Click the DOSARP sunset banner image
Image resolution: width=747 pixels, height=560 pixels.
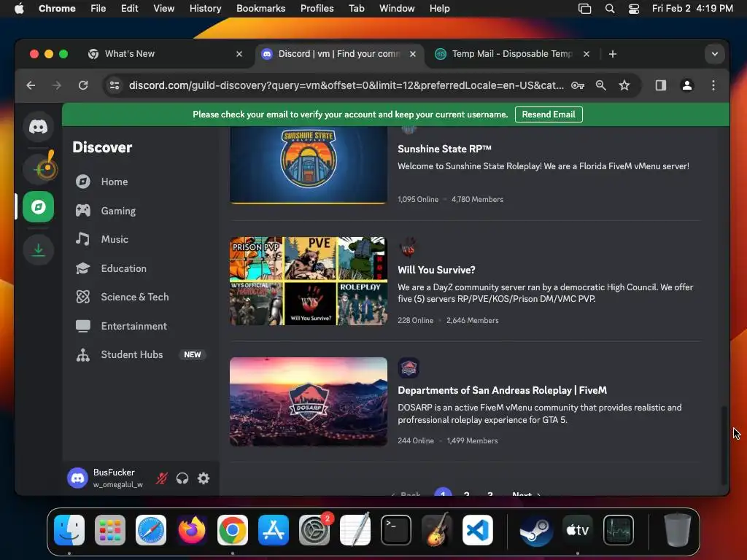pyautogui.click(x=309, y=402)
